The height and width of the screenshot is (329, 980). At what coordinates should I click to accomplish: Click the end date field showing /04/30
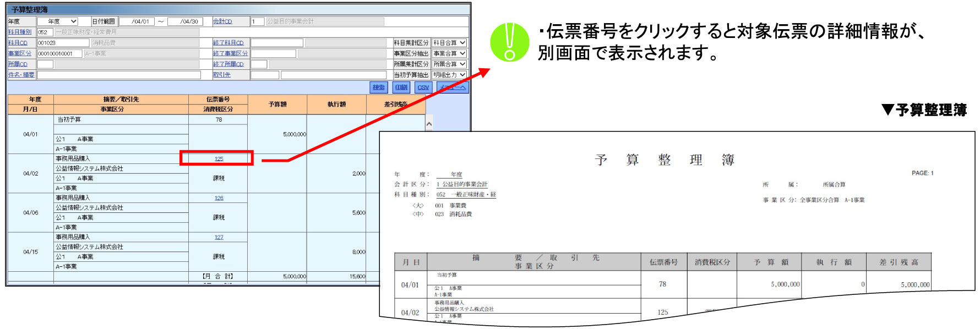pos(185,21)
